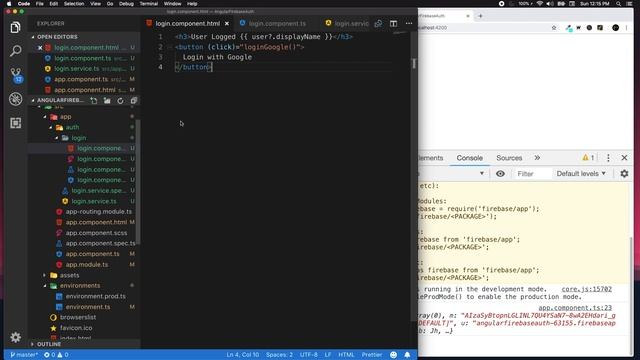The image size is (640, 360).
Task: Collapse the app folder
Action: point(65,117)
